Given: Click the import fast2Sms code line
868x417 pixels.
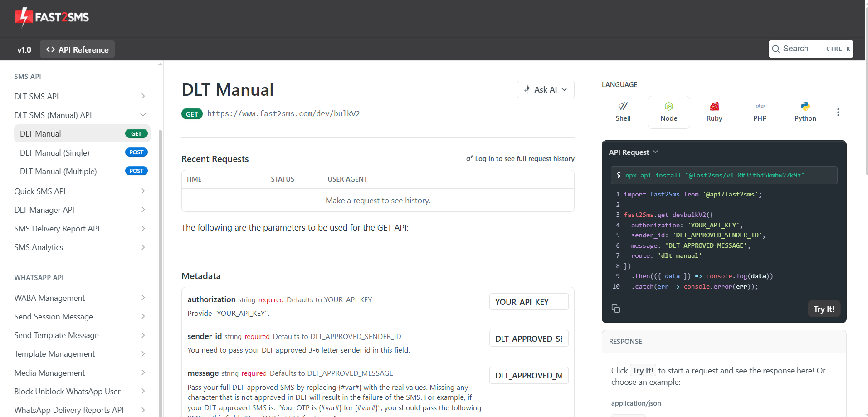Looking at the screenshot, I should point(692,194).
